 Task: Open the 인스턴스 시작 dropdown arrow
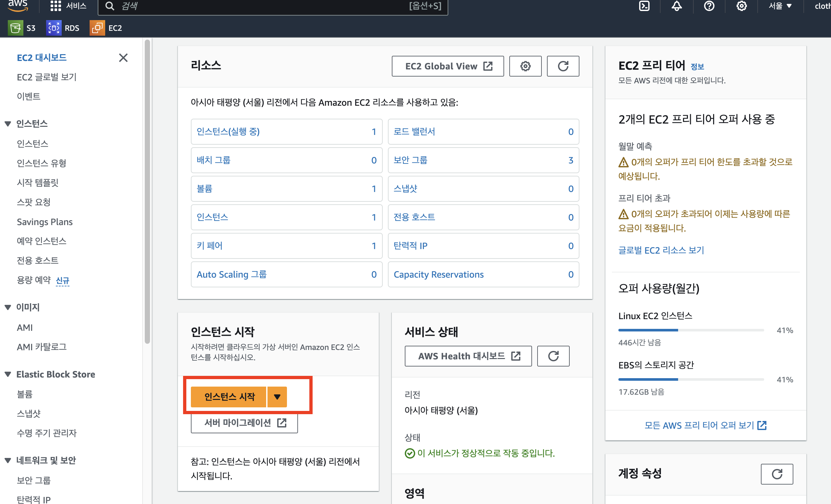click(277, 397)
